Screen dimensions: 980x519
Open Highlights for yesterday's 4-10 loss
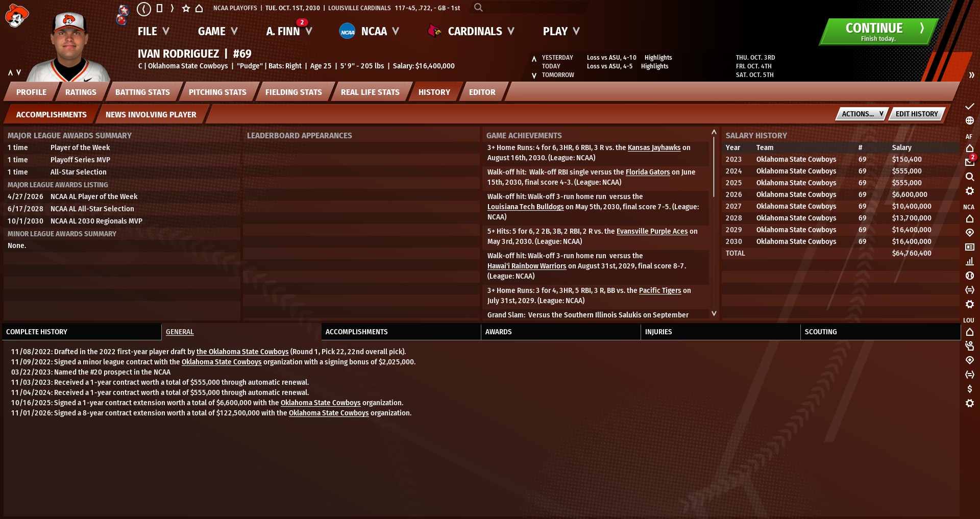[658, 58]
